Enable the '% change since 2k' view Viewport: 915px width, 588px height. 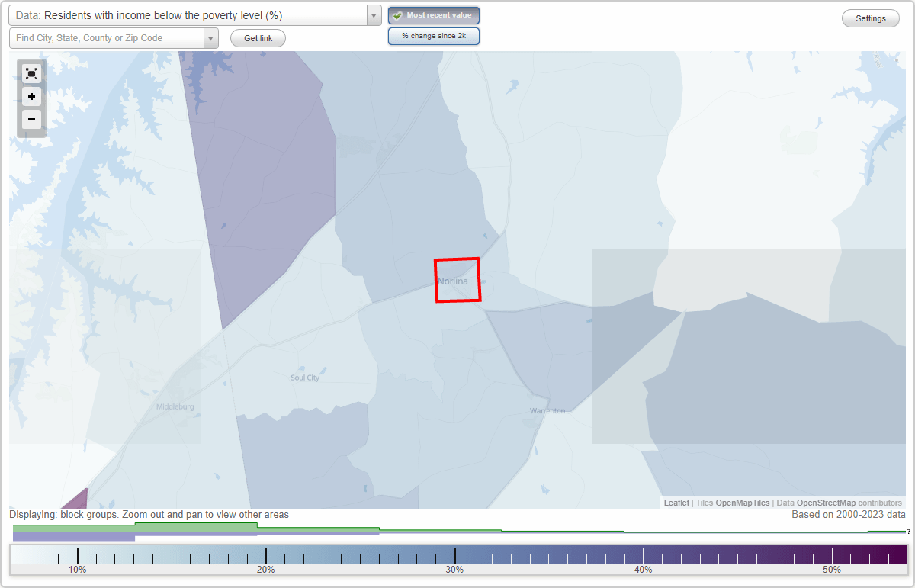click(433, 35)
